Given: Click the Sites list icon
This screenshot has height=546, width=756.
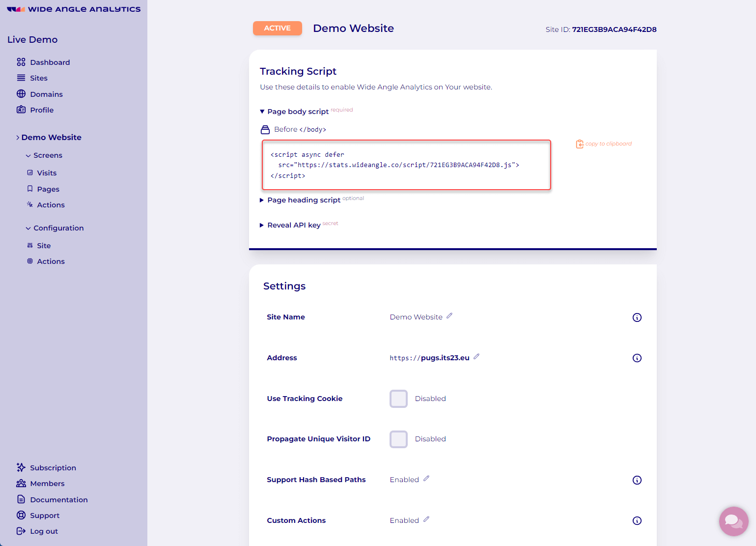Looking at the screenshot, I should (x=21, y=78).
